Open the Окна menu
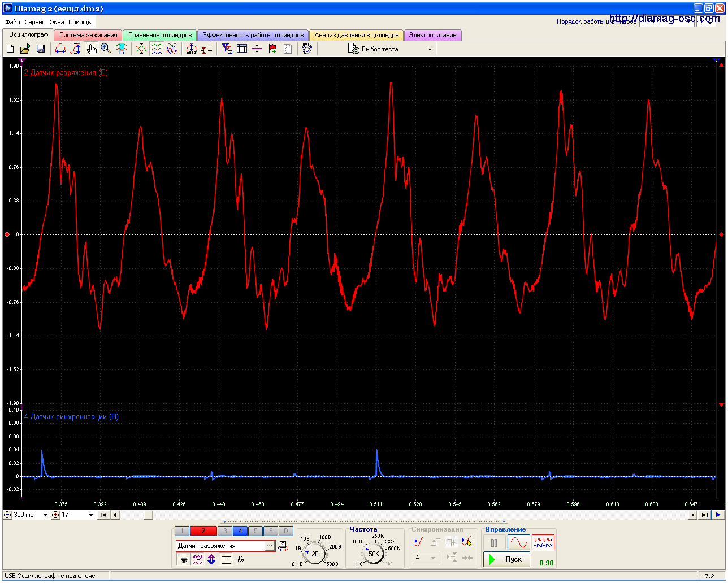The height and width of the screenshot is (583, 728). tap(57, 22)
